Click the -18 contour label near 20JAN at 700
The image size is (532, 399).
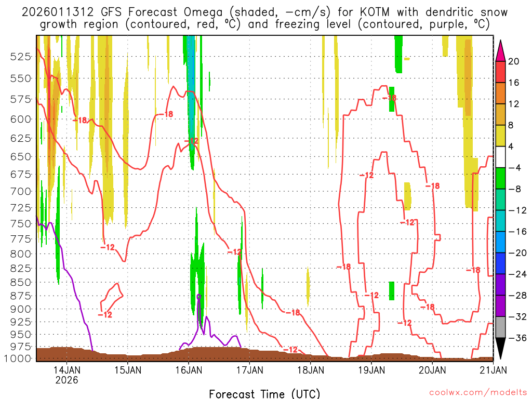[x=433, y=186]
